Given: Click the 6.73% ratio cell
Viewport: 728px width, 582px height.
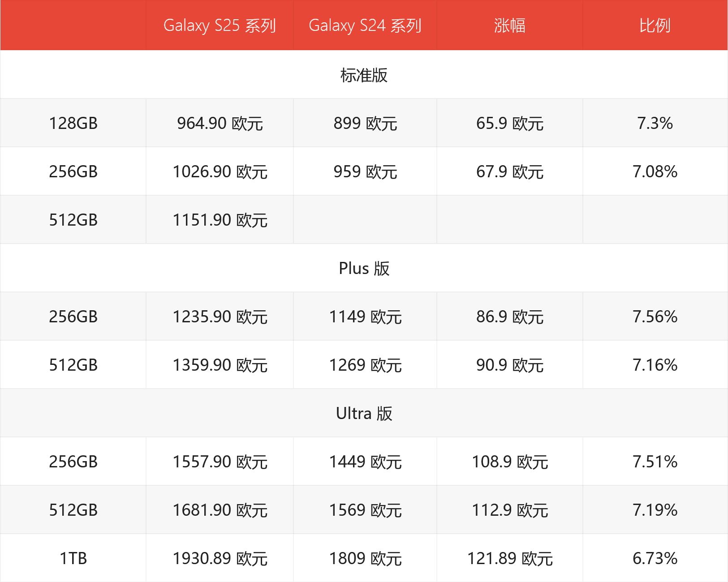Looking at the screenshot, I should point(655,559).
